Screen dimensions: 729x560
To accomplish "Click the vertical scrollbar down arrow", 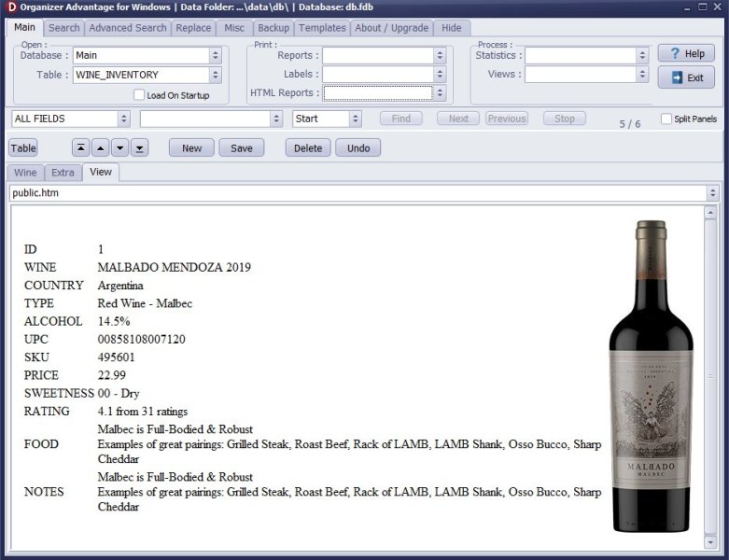I will tap(710, 542).
